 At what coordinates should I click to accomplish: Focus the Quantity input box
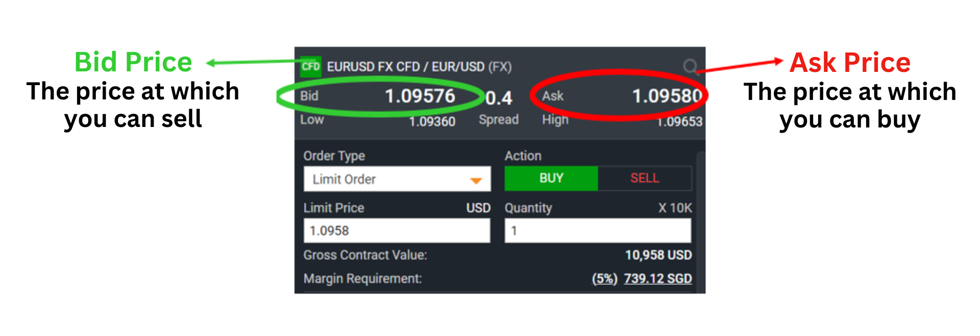coord(598,230)
